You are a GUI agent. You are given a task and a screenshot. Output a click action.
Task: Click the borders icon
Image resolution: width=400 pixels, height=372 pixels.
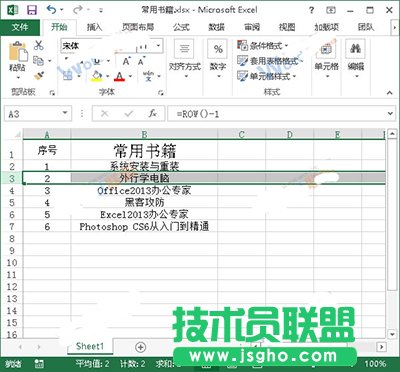tap(68, 76)
